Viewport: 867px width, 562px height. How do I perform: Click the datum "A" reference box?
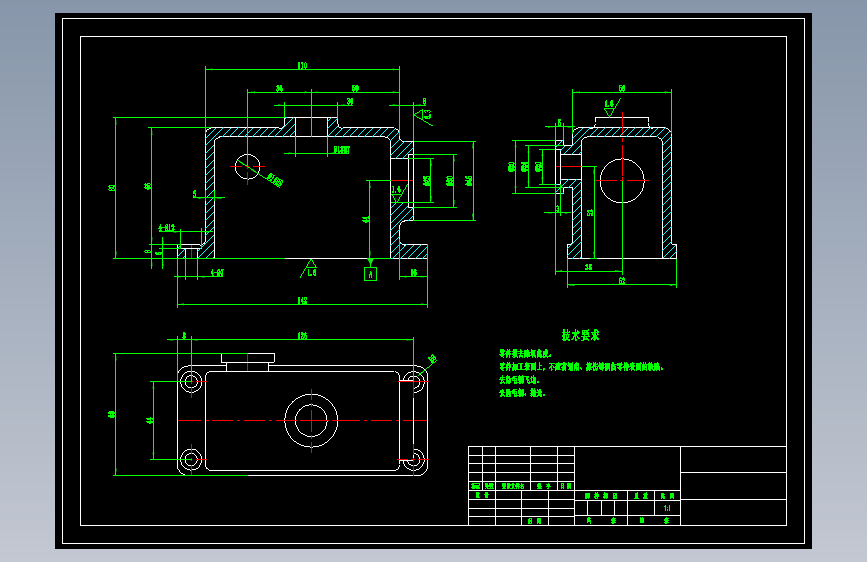(x=370, y=274)
